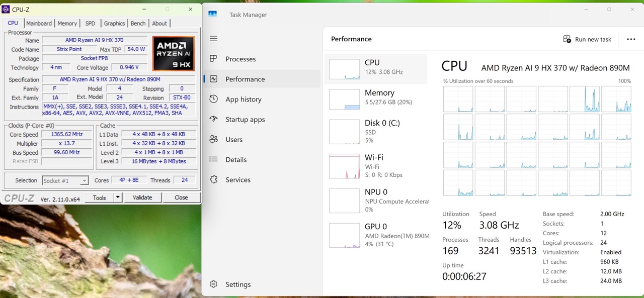Screen dimensions: 644x298
Task: Click the Technology value 4 nm
Action: pos(56,67)
